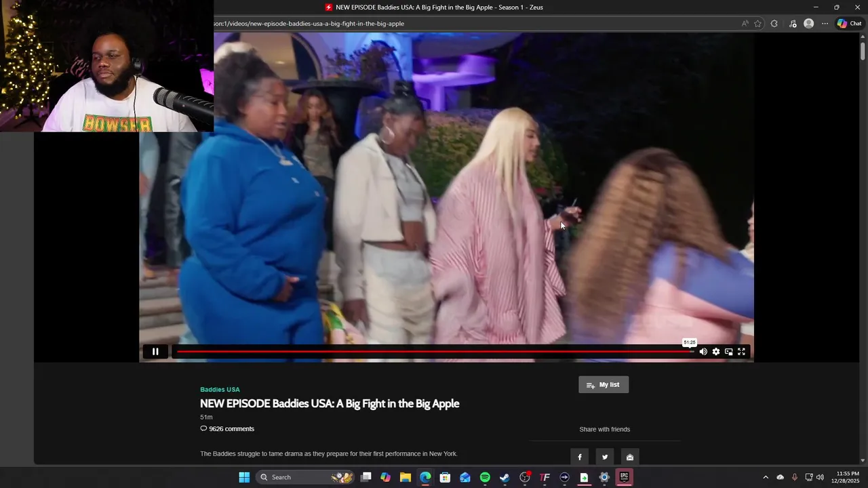Open Spotify from the taskbar
Screen dimensions: 868x488
coord(485,477)
